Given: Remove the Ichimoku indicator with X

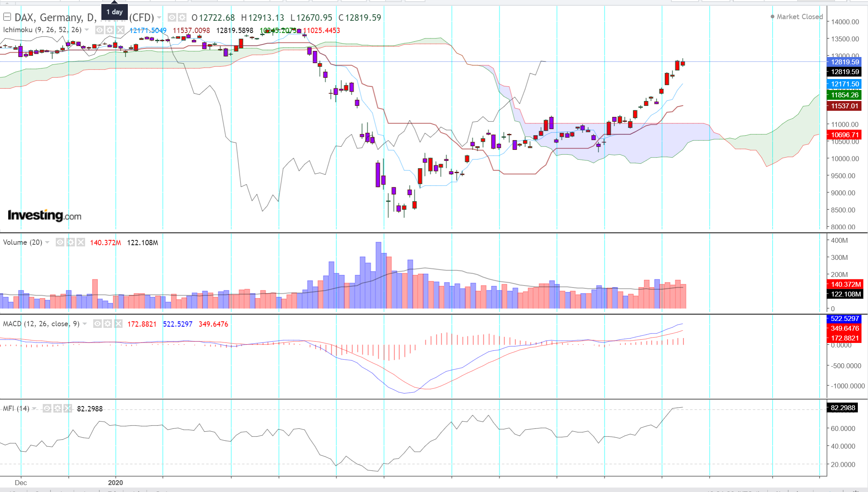Looking at the screenshot, I should [x=120, y=30].
